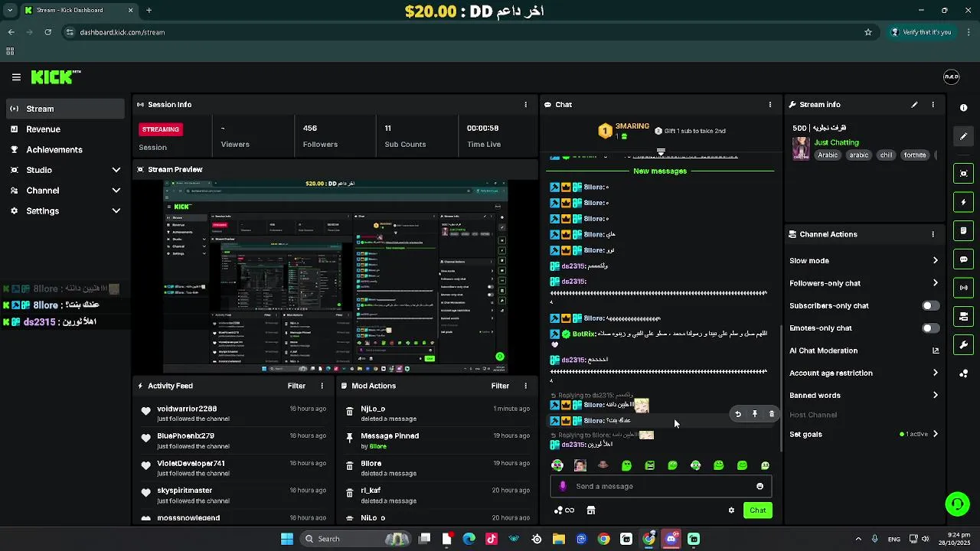Select Revenue in the left sidebar
The height and width of the screenshot is (551, 980).
coord(65,129)
